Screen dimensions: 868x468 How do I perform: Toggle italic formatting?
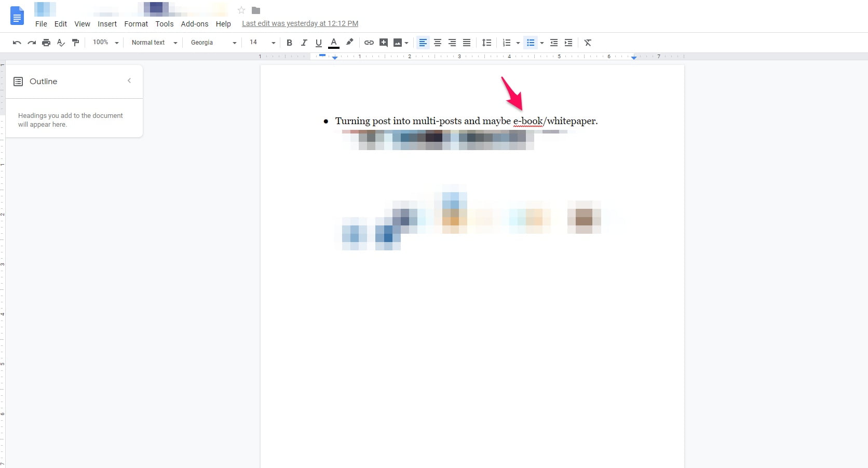(304, 43)
